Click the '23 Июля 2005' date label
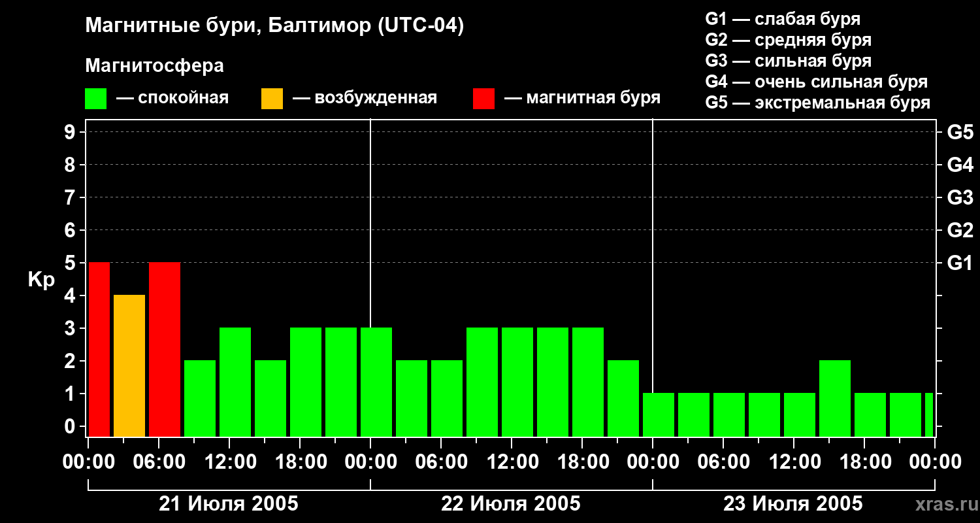This screenshot has width=980, height=523. tap(793, 504)
